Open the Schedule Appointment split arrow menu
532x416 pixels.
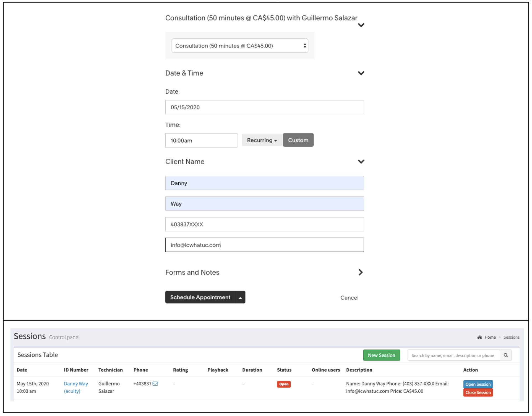point(240,297)
